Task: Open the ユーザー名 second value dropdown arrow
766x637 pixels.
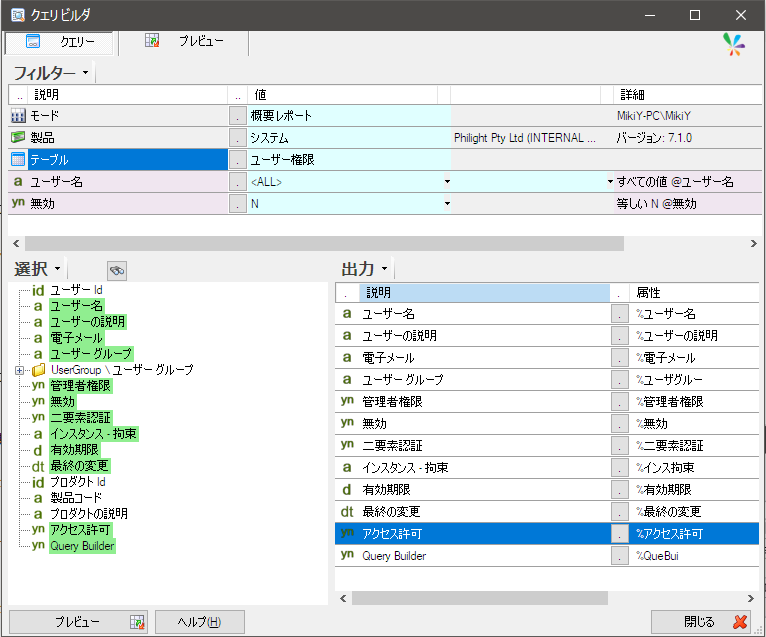Action: pos(610,182)
